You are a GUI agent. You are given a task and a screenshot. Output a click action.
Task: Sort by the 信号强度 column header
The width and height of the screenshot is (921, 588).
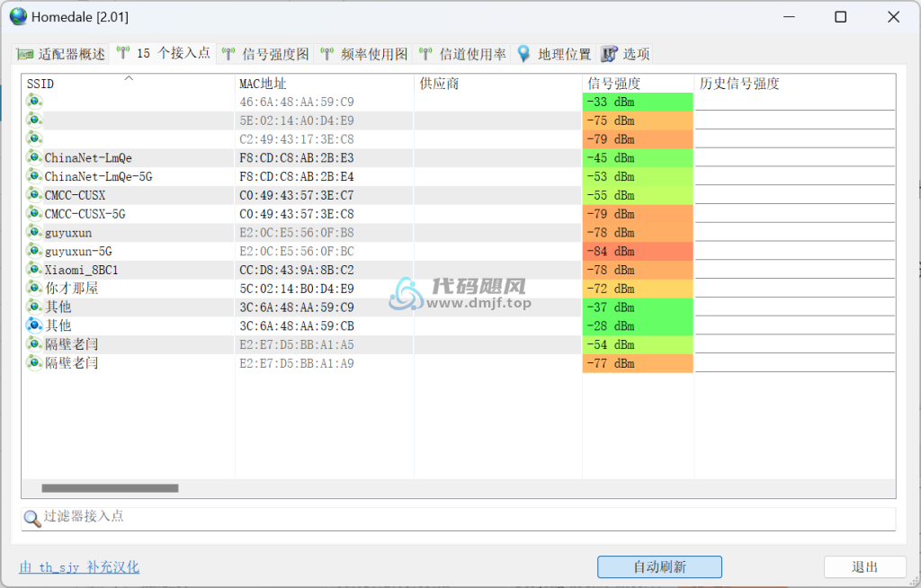[x=638, y=84]
